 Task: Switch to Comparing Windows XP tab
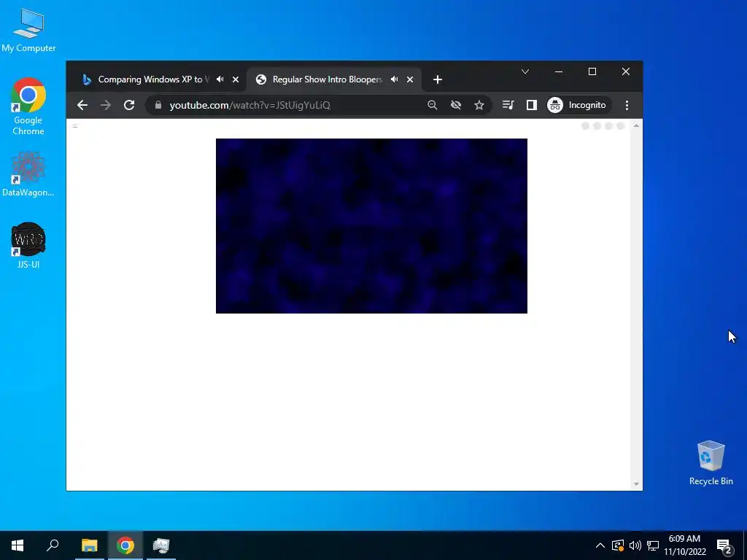(x=152, y=79)
